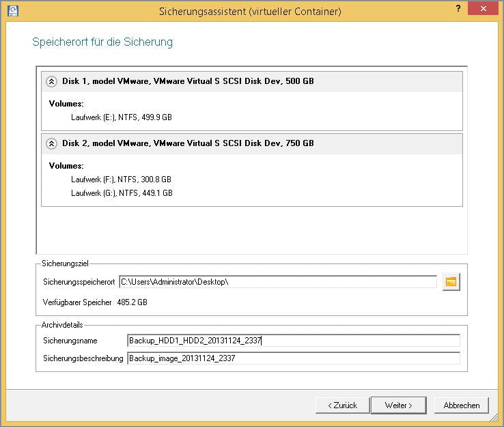504x428 pixels.
Task: Go back with the Zurück button
Action: click(342, 405)
